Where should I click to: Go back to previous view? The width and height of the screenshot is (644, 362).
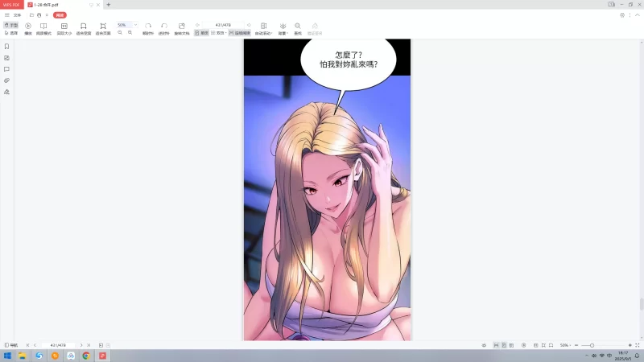tap(101, 345)
